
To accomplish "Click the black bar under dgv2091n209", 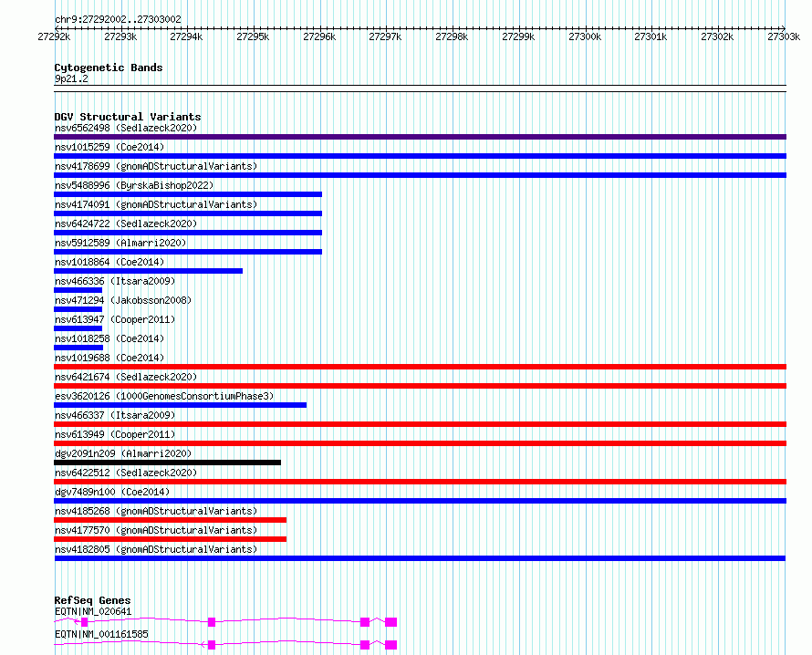I will (x=167, y=463).
